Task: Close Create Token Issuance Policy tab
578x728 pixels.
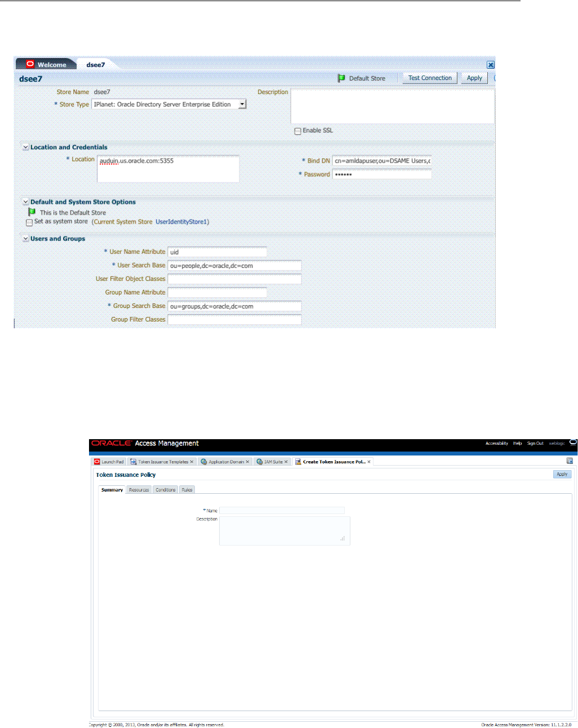Action: click(x=369, y=462)
